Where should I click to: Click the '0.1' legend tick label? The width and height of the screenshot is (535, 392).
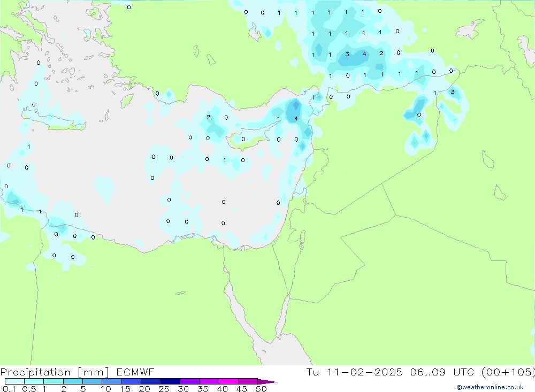coord(9,389)
